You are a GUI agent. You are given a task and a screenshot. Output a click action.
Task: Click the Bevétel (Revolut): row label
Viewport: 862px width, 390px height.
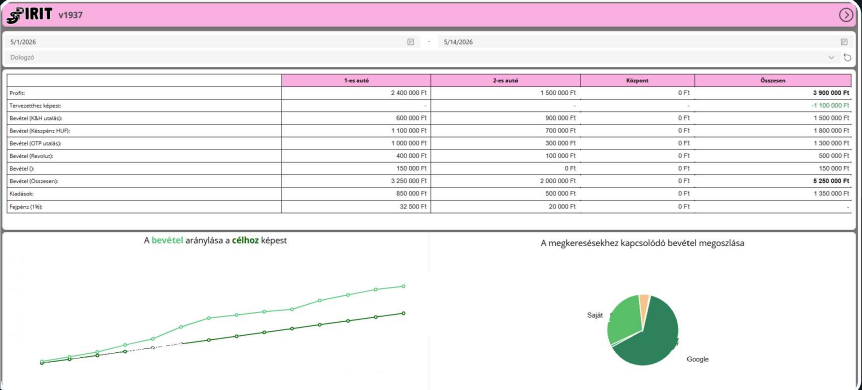coord(31,156)
